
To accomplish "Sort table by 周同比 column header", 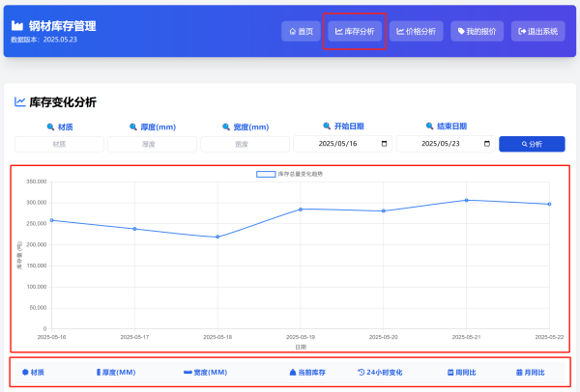I will (x=461, y=373).
